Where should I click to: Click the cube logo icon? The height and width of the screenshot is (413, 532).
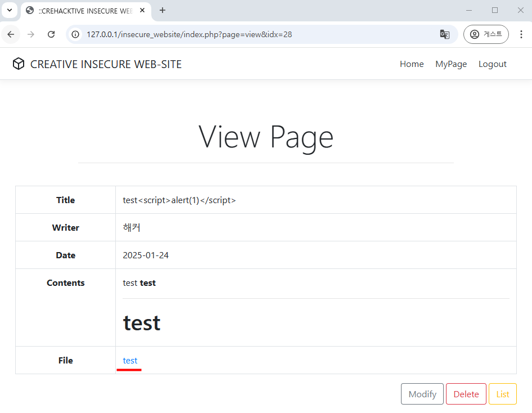pos(19,64)
